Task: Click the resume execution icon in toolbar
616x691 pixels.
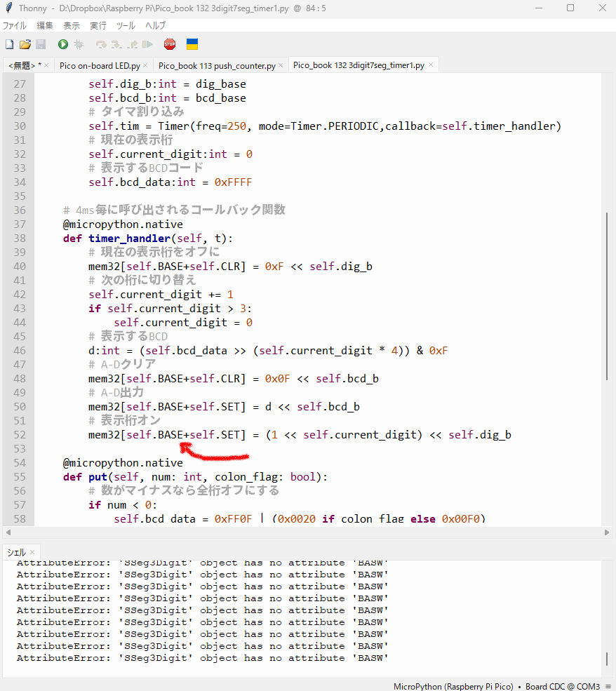Action: tap(147, 44)
